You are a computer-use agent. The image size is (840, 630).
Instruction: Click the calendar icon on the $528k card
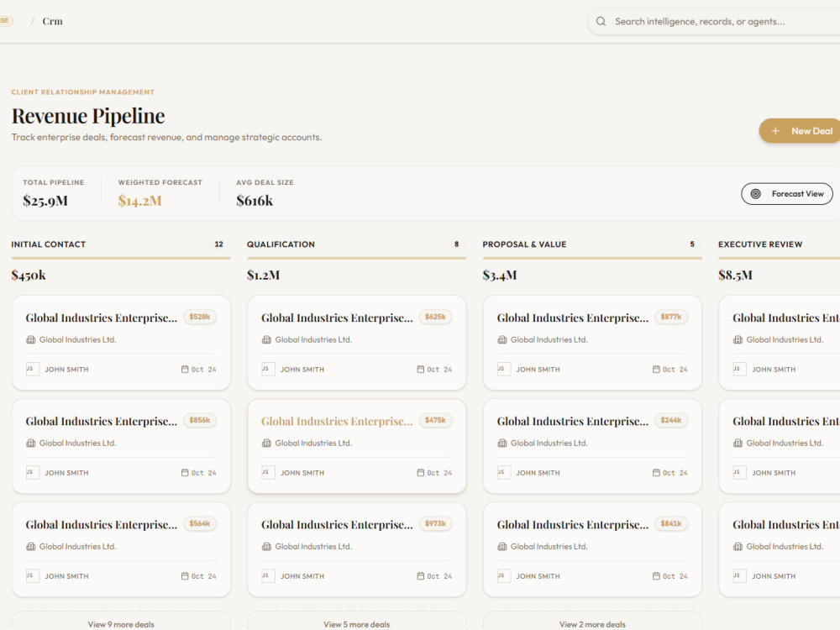(185, 369)
